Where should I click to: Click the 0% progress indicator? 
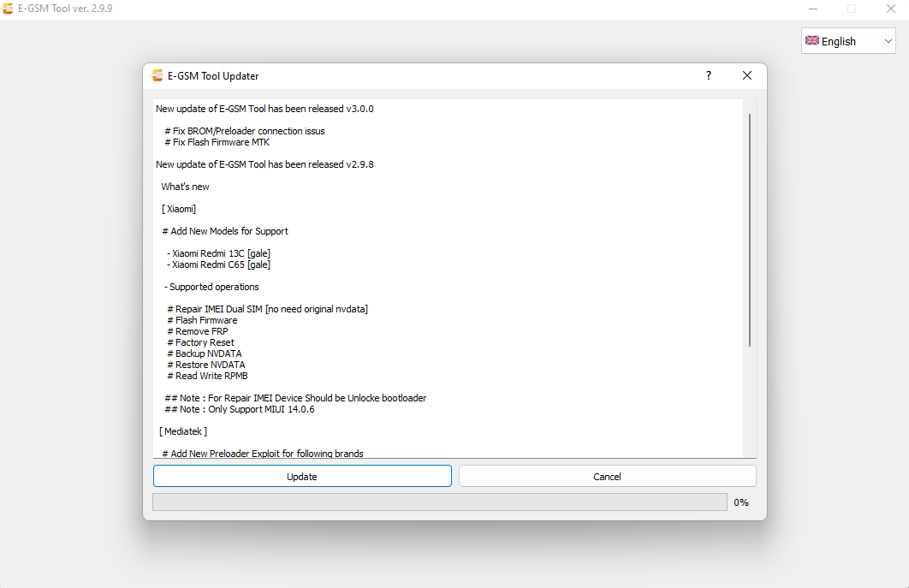[740, 502]
